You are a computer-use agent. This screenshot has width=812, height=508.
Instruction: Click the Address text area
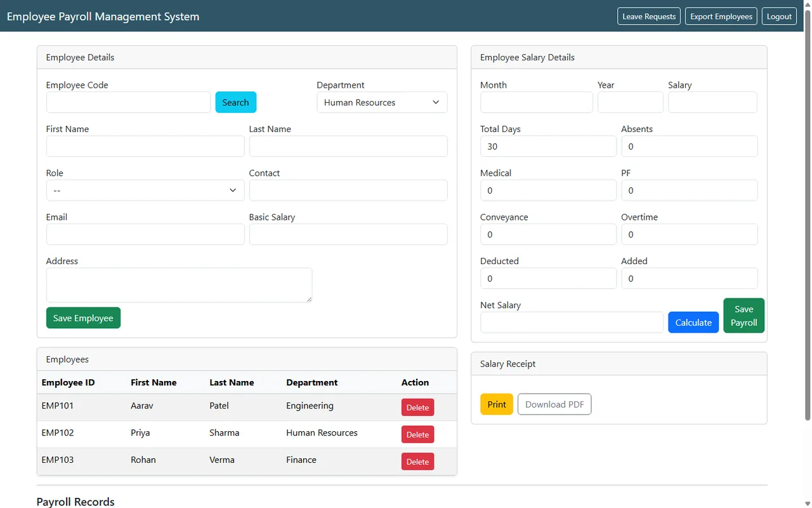click(x=180, y=285)
